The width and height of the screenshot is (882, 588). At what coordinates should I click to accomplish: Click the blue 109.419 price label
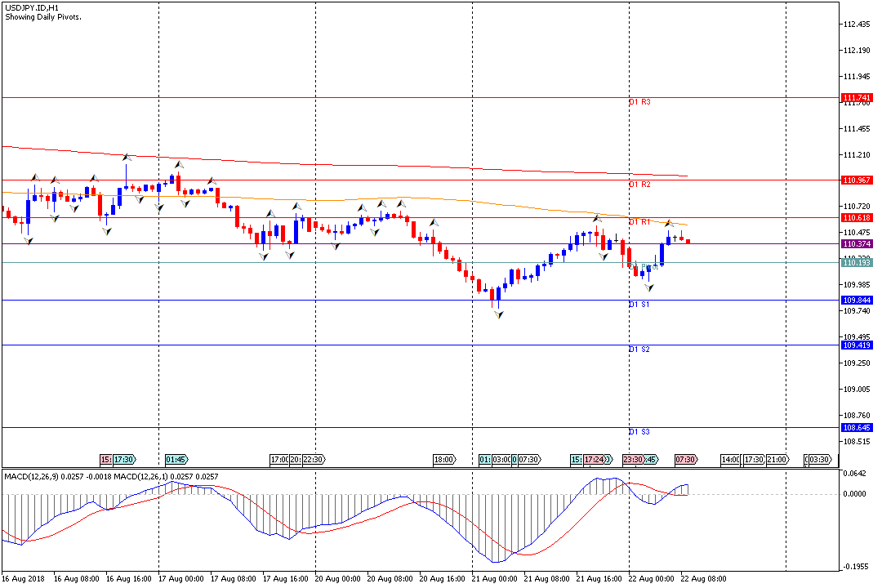tap(857, 345)
